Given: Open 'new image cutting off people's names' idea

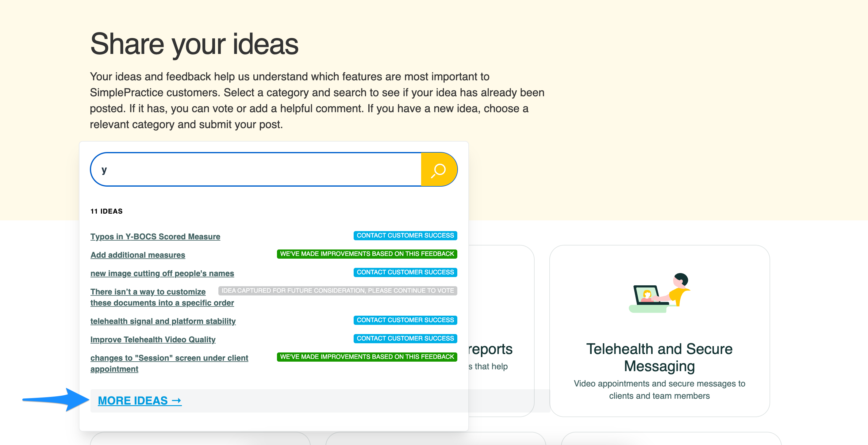Looking at the screenshot, I should click(x=162, y=273).
